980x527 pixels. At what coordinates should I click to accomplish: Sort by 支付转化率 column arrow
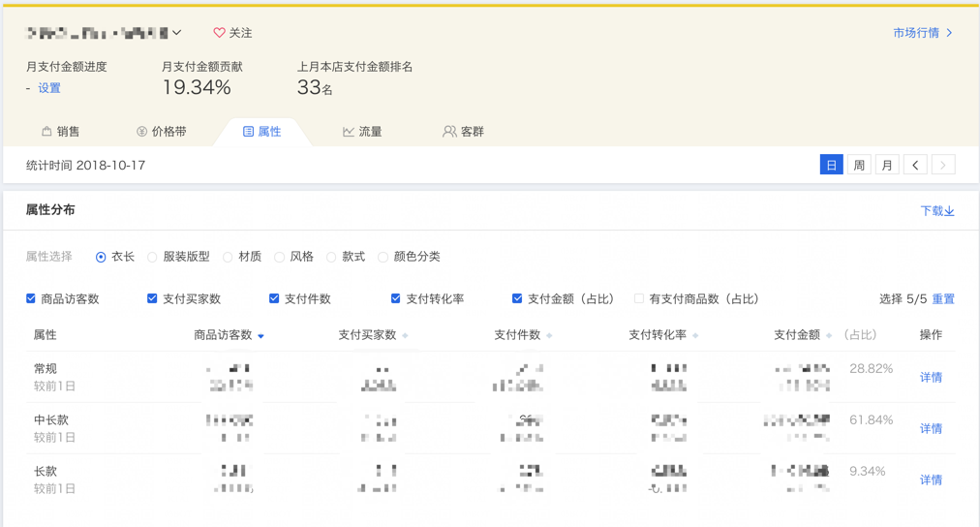point(695,336)
